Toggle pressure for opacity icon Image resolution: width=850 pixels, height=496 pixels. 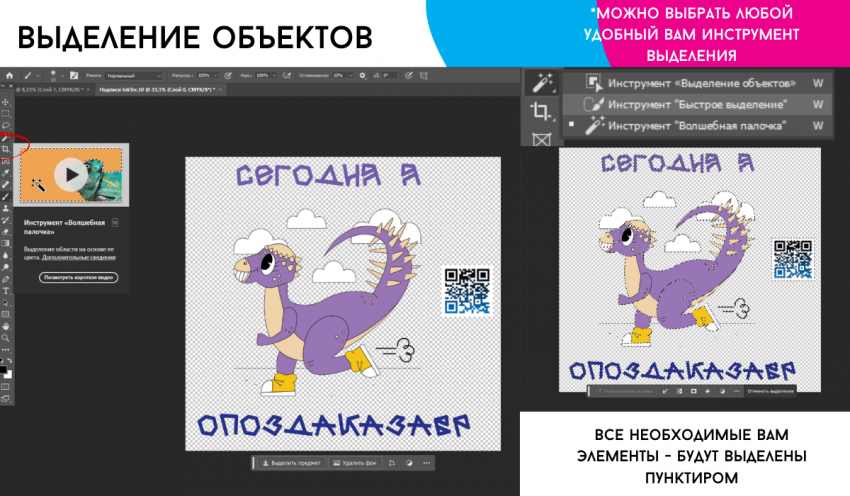(228, 75)
